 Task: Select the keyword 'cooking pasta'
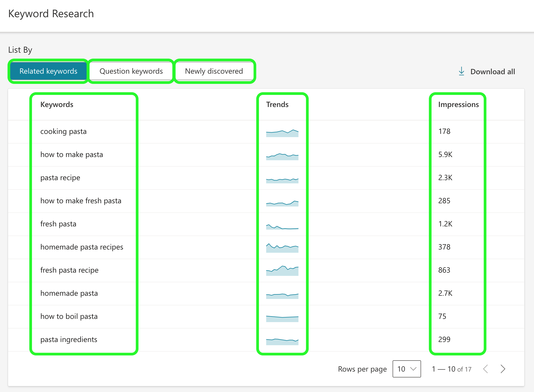coord(63,131)
